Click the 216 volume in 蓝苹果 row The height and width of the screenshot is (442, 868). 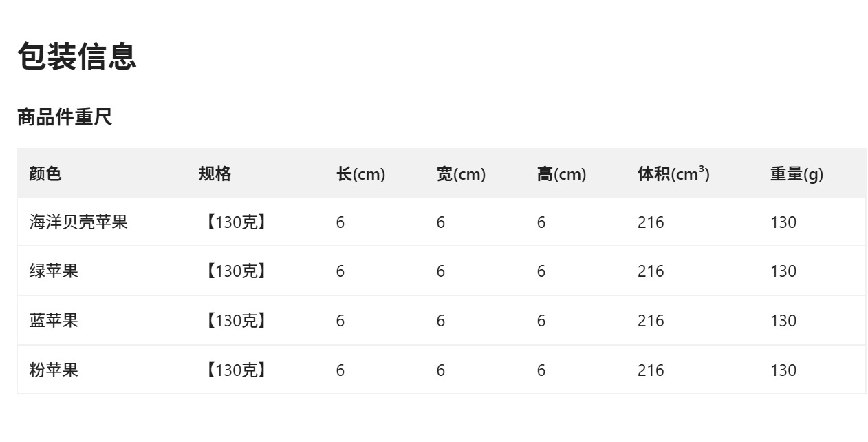pyautogui.click(x=651, y=321)
